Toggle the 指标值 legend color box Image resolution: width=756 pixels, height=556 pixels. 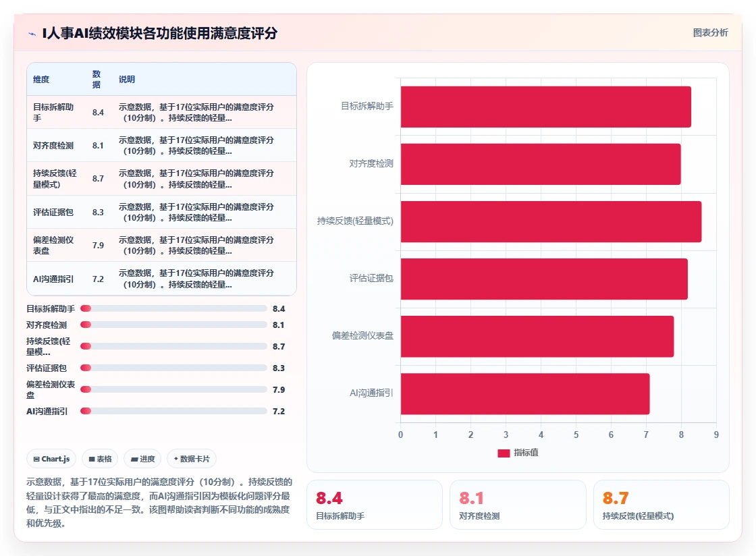504,453
